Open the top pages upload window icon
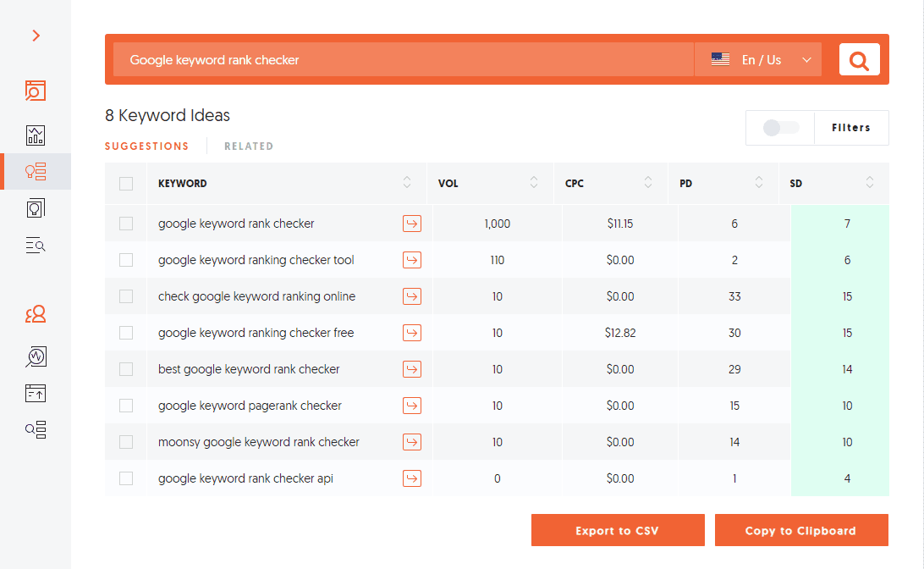The image size is (924, 569). click(x=36, y=393)
